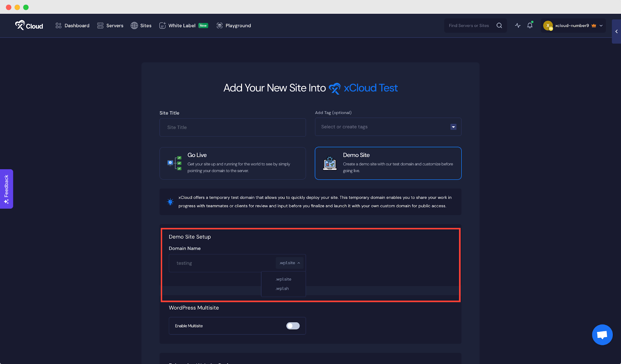Expand the Select or create tags dropdown
The image size is (621, 364).
click(453, 127)
